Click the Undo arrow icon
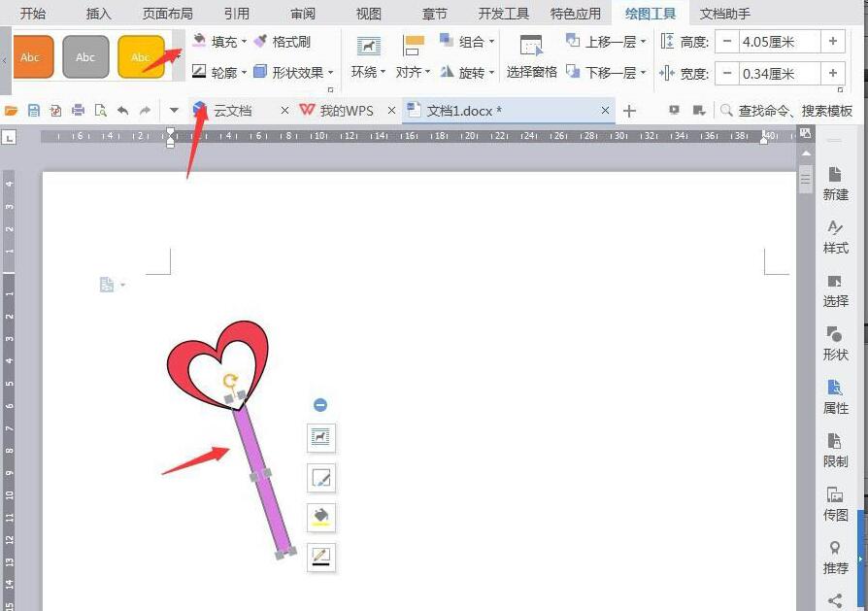 [124, 110]
